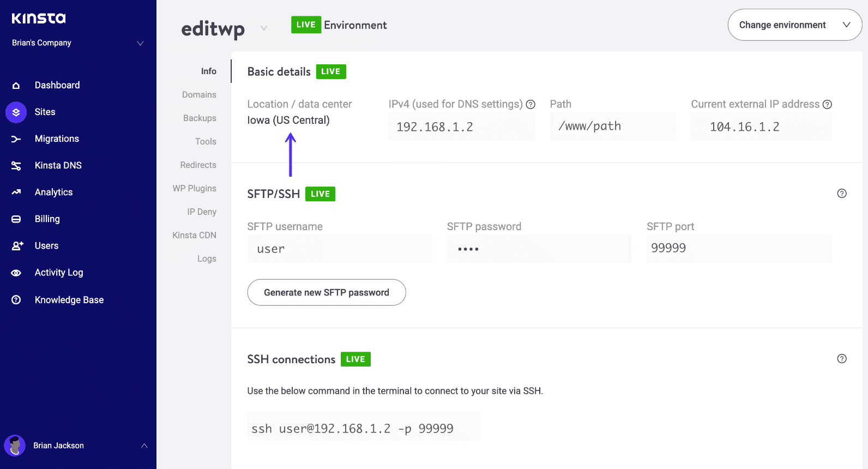The width and height of the screenshot is (868, 469).
Task: Open the Knowledge Base link
Action: point(69,300)
